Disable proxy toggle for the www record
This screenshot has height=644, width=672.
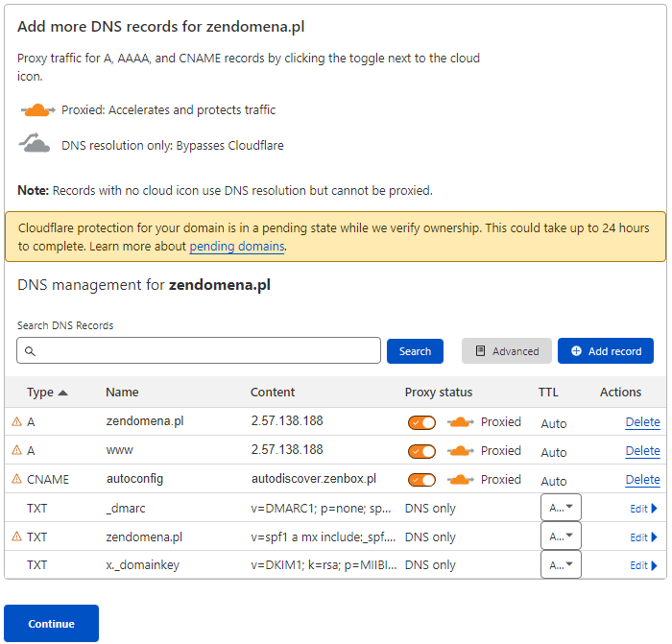(x=421, y=451)
